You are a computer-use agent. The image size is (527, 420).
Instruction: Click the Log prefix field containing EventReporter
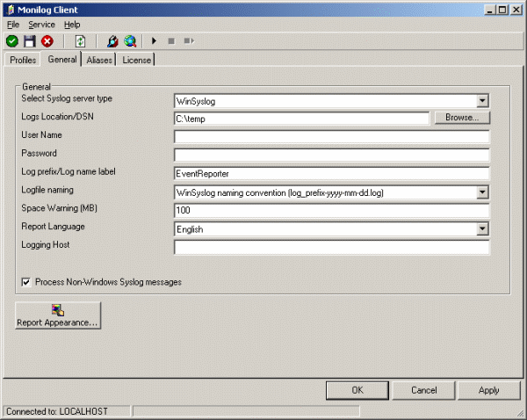tap(332, 173)
